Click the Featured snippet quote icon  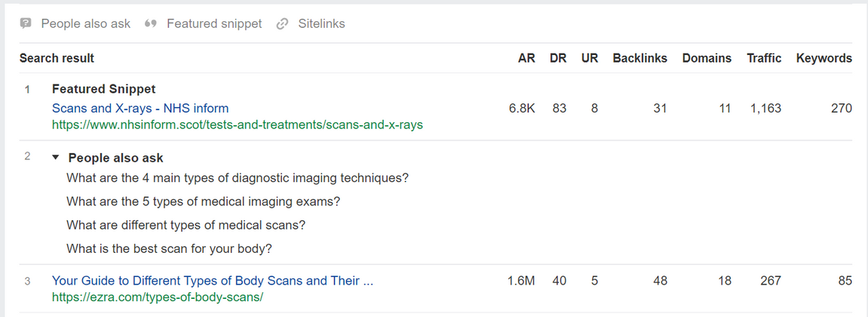pos(151,24)
